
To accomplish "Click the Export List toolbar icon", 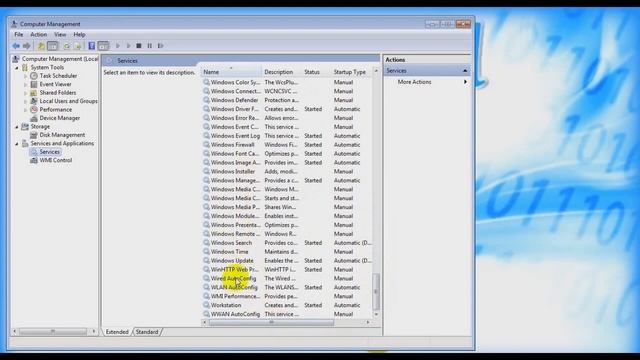I will coord(77,46).
